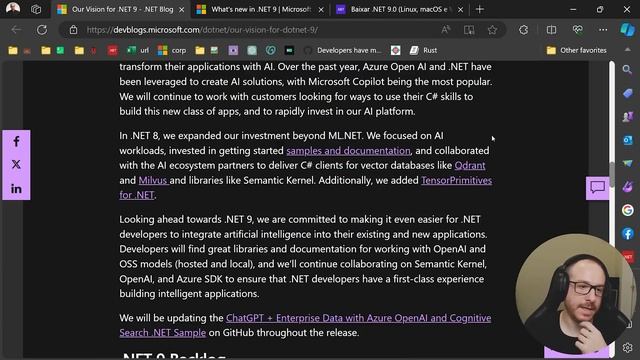Open the first bookmarks folder
Viewport: 640px width, 360px height.
click(x=13, y=50)
